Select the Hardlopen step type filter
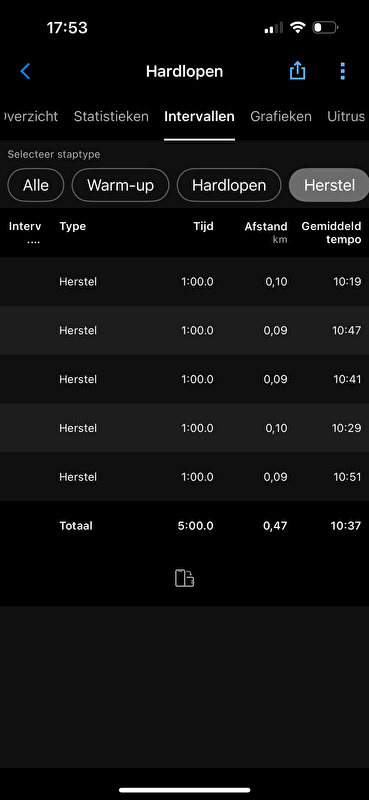369x800 pixels. pyautogui.click(x=229, y=185)
